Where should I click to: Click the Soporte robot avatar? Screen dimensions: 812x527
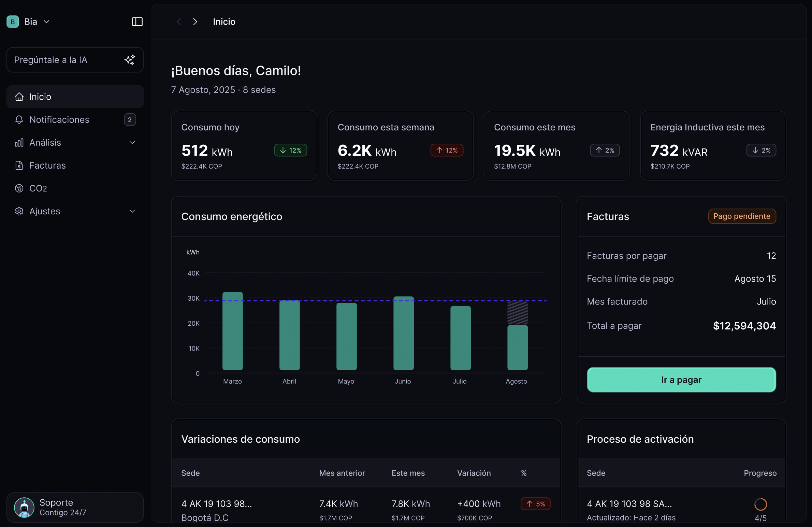pyautogui.click(x=24, y=508)
